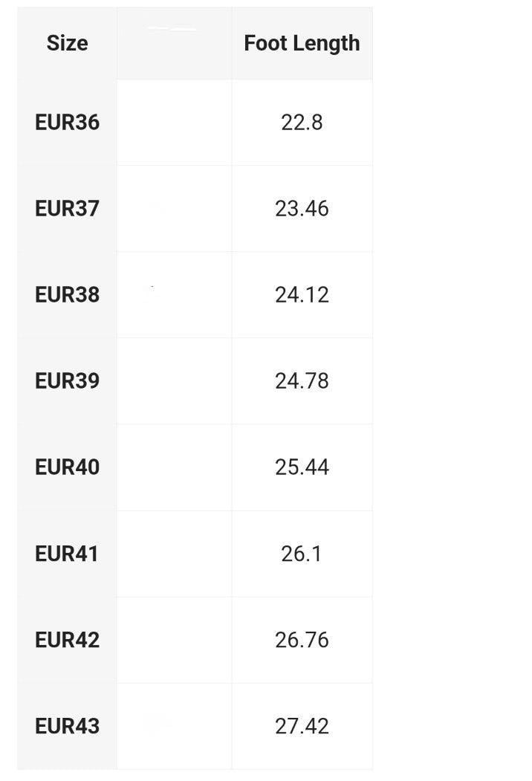Viewport: 532px width, 781px height.
Task: Select the EUR36 size cell
Action: point(67,123)
